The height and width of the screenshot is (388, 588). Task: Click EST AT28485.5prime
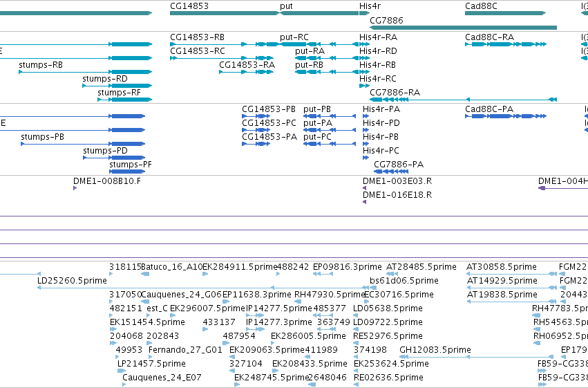coord(421,267)
